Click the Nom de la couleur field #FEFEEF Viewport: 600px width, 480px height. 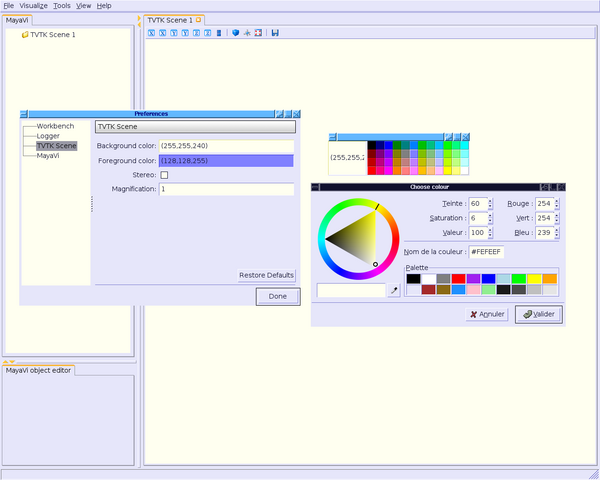tap(486, 252)
